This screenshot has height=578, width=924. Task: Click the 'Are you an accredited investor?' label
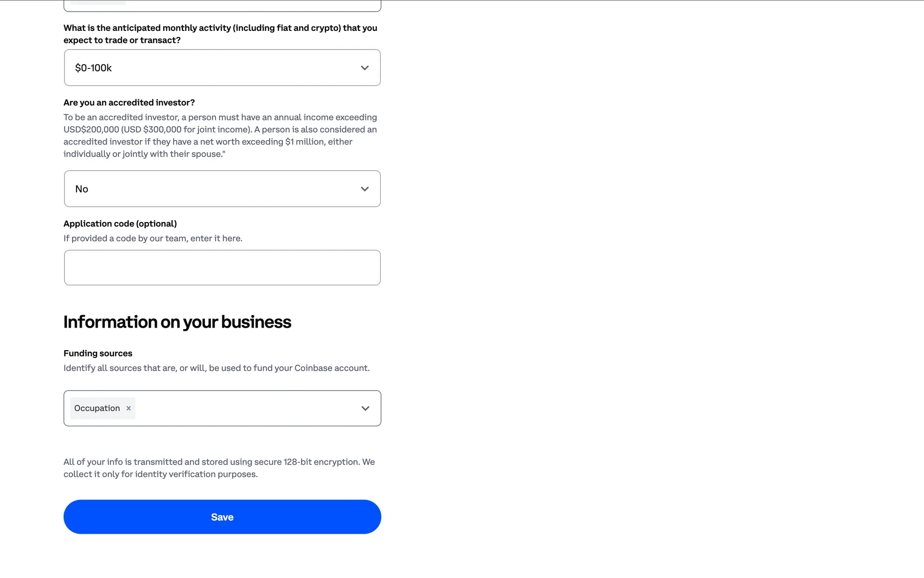[129, 103]
